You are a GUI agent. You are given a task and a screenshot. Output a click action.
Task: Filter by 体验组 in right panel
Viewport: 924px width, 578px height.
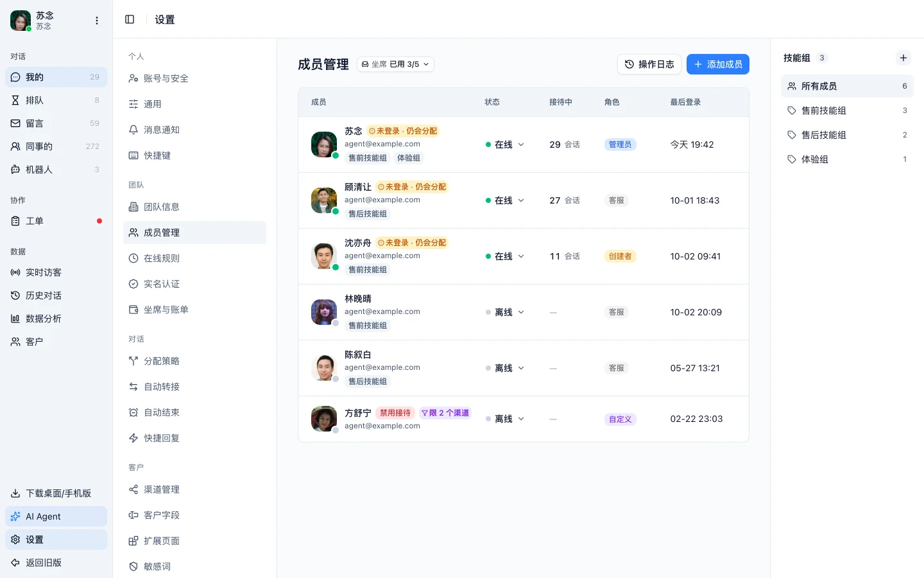point(847,159)
